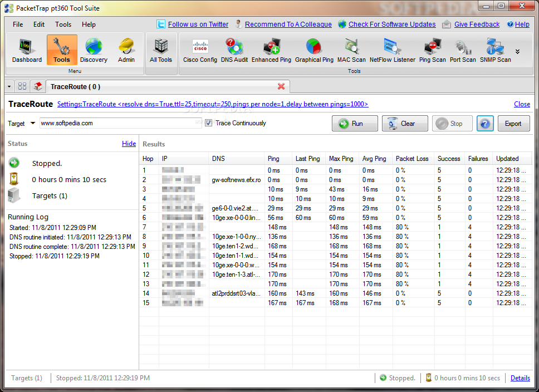Open the Admin hard-hat icon
The width and height of the screenshot is (539, 392).
(126, 51)
